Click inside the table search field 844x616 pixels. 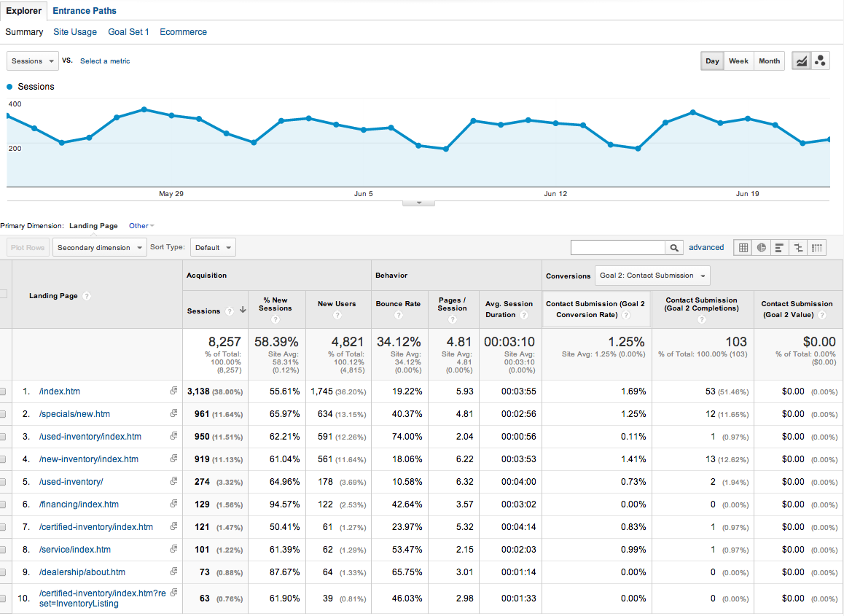click(x=623, y=247)
